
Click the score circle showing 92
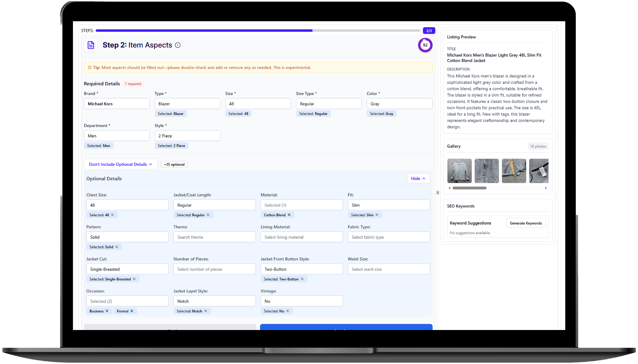click(x=425, y=45)
